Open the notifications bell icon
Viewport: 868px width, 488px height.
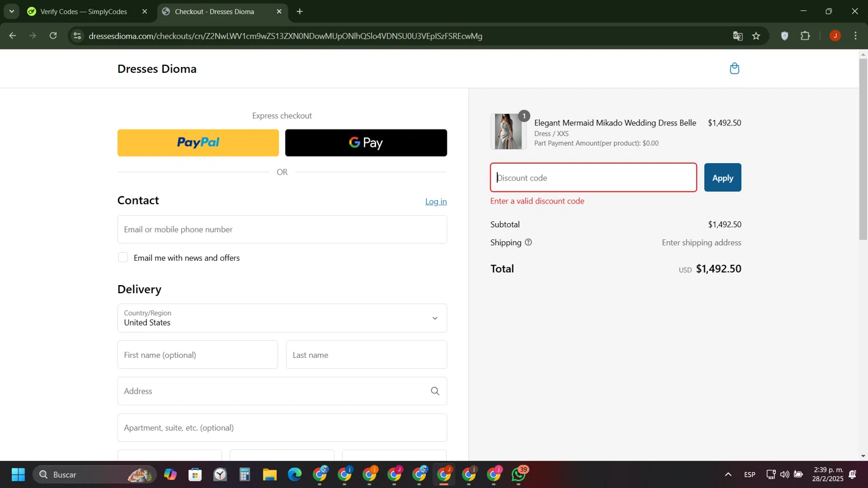pos(853,475)
